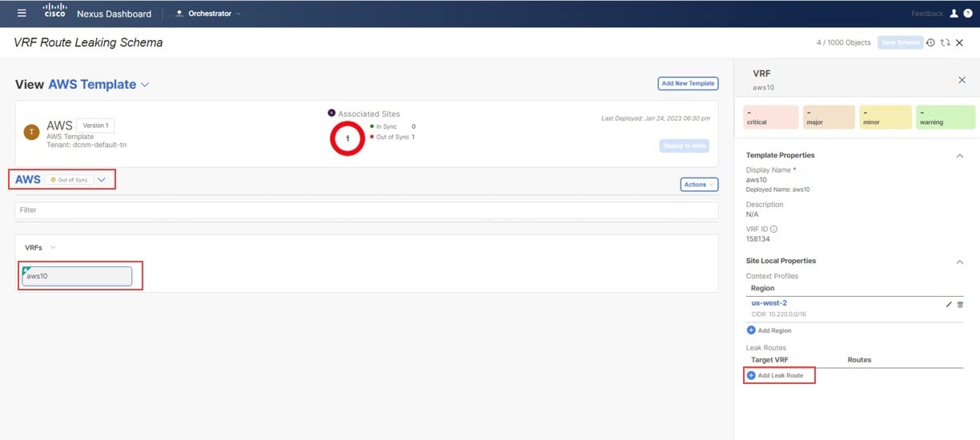Open schema history clock icon

pyautogui.click(x=930, y=42)
